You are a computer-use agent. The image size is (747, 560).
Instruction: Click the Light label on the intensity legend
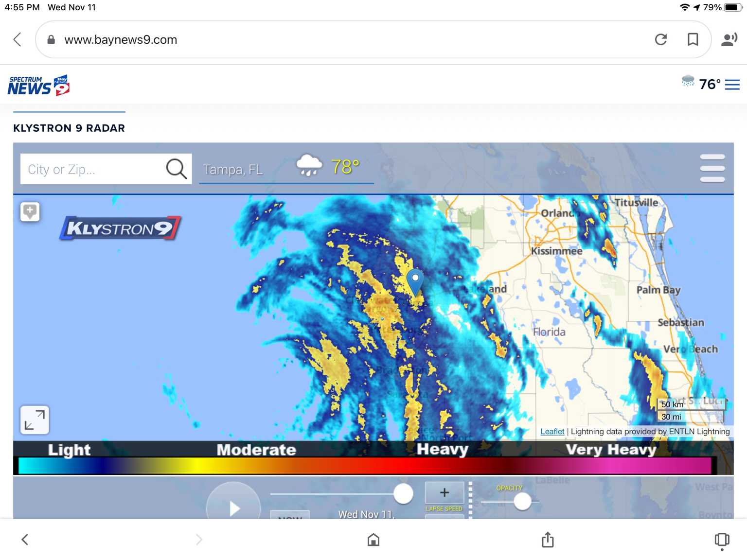[x=69, y=450]
